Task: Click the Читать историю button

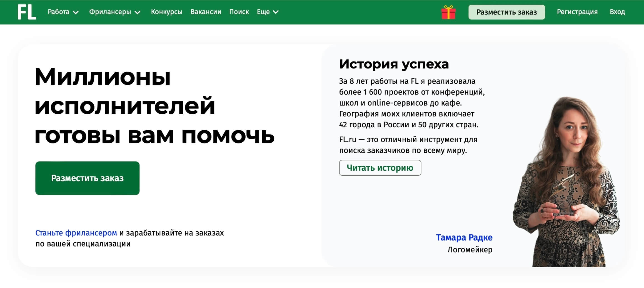Action: (380, 168)
